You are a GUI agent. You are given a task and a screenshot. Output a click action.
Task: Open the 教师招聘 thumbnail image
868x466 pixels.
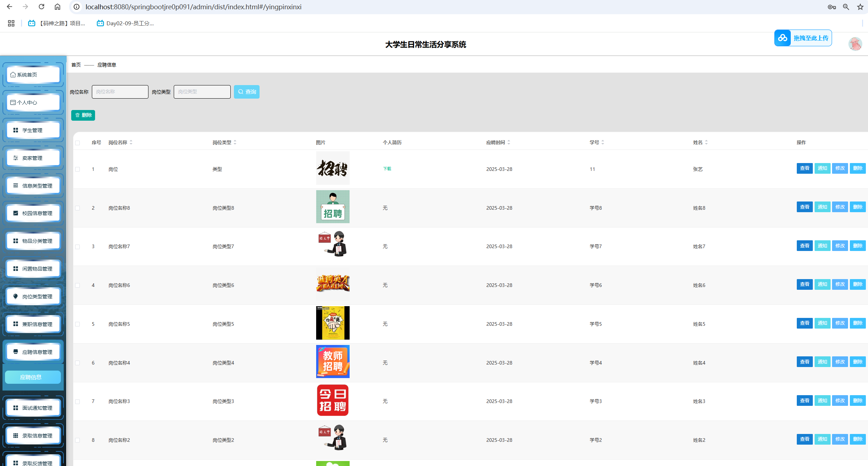(x=333, y=362)
